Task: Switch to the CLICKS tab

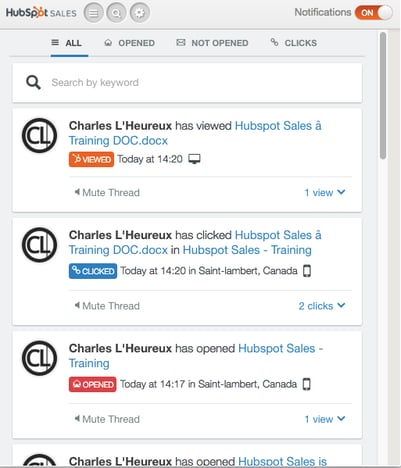Action: pyautogui.click(x=294, y=43)
